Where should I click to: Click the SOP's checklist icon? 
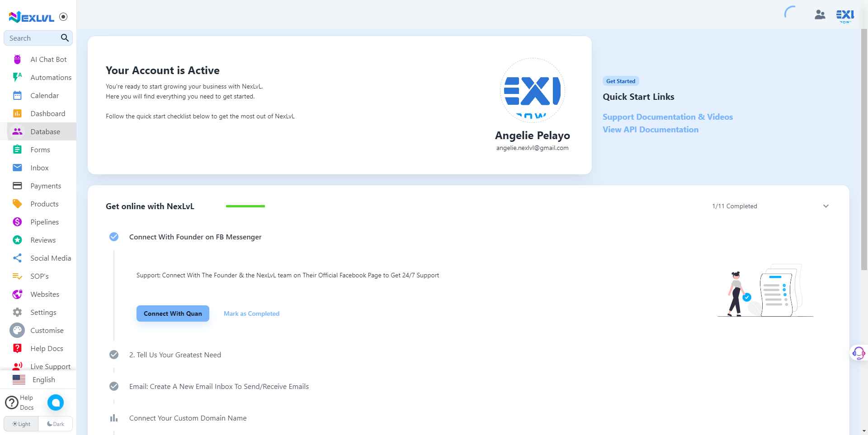click(x=17, y=276)
